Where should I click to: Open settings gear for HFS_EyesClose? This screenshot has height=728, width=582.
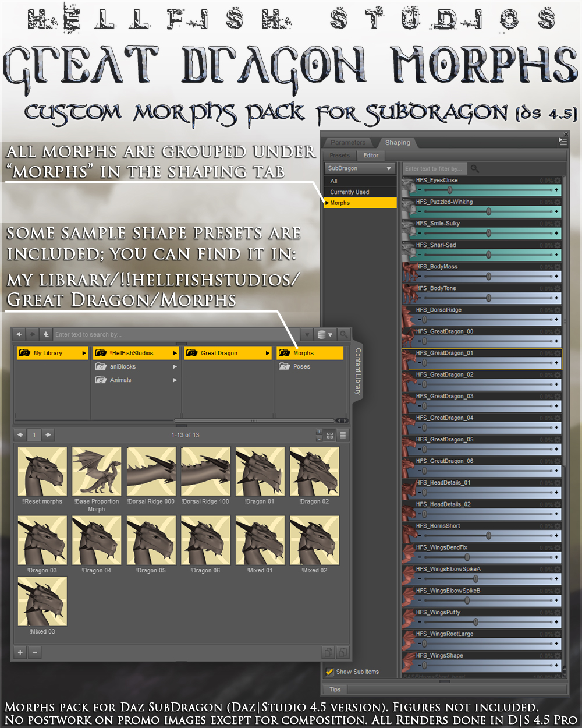[558, 181]
